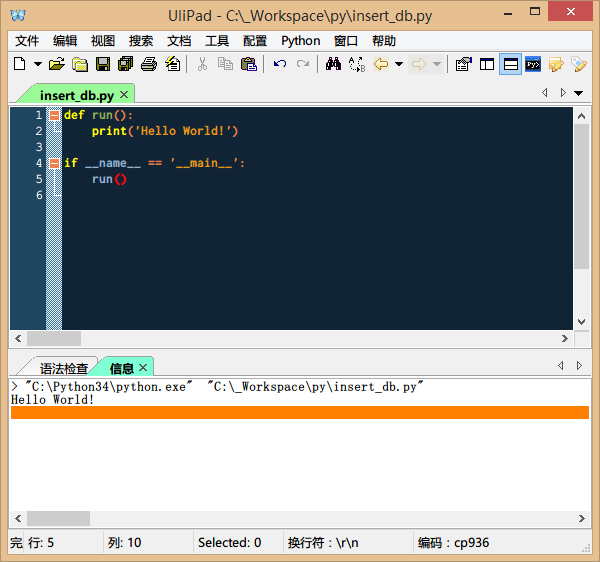This screenshot has height=562, width=600.
Task: Close the insert_db.py tab
Action: coord(124,94)
